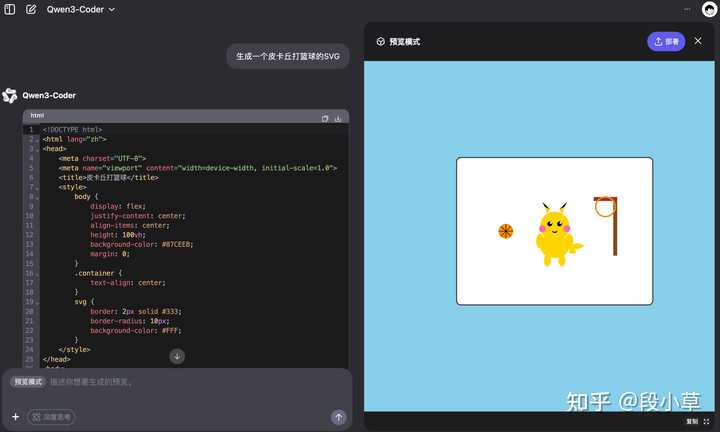Open the user profile avatar
The height and width of the screenshot is (432, 720).
tap(709, 9)
